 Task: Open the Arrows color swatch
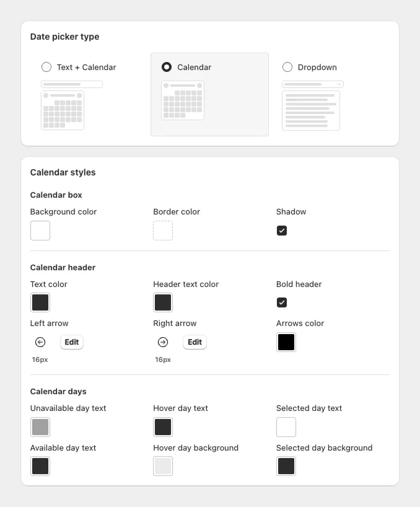point(286,342)
